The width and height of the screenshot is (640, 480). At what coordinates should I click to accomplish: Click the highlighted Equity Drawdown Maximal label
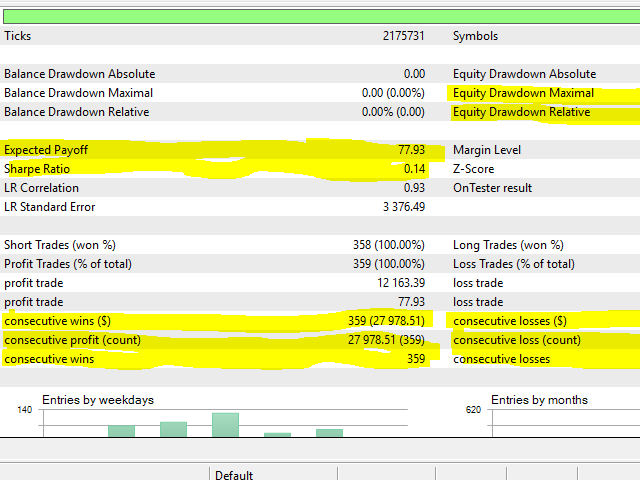point(523,93)
